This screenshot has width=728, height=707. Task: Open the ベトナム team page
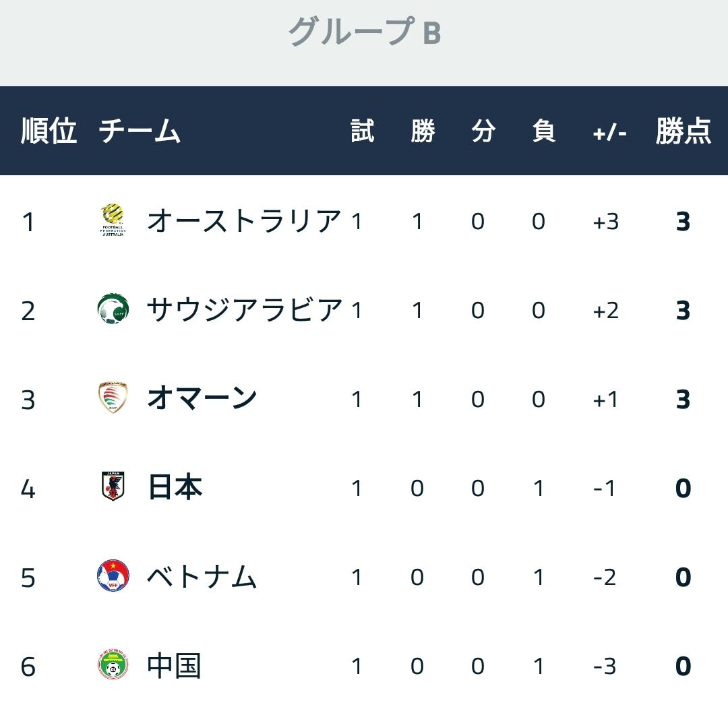(x=202, y=577)
